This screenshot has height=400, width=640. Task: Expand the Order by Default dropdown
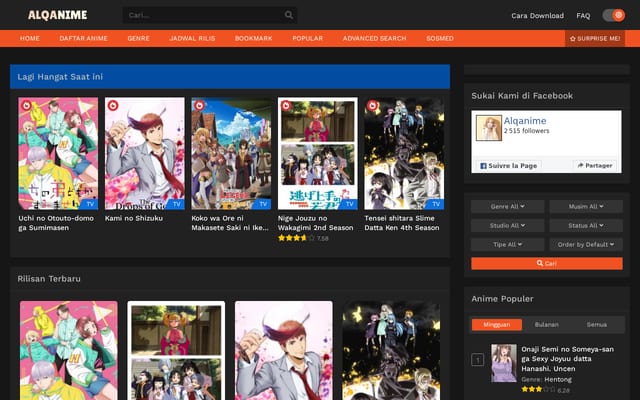tap(586, 244)
